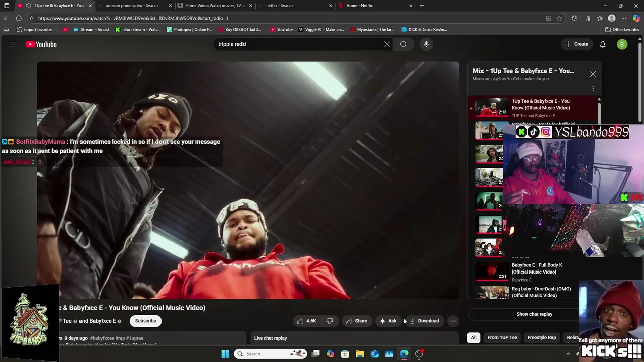Open the YouTube hamburger guide menu

[14, 44]
